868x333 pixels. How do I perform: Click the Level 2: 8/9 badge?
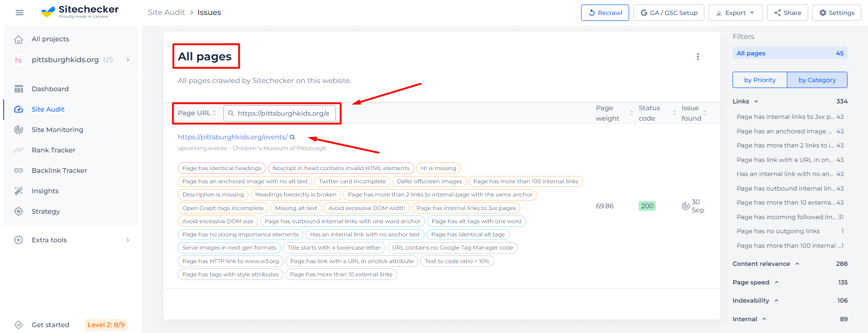[106, 325]
